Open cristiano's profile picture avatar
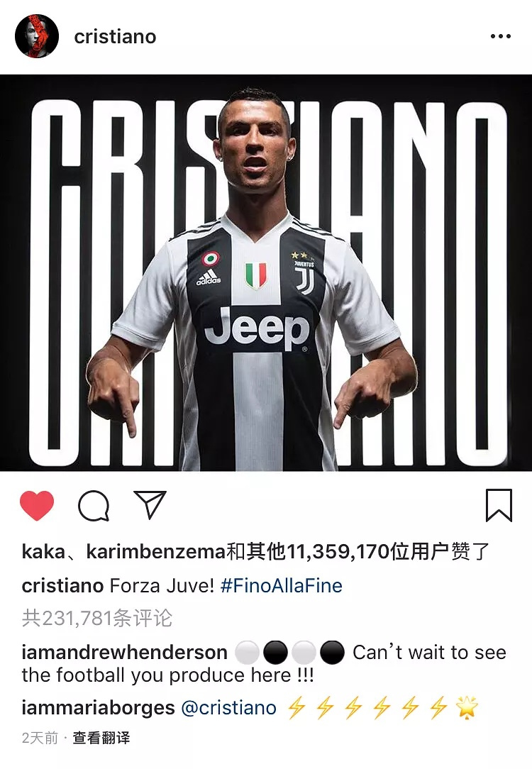532x769 pixels. point(37,36)
